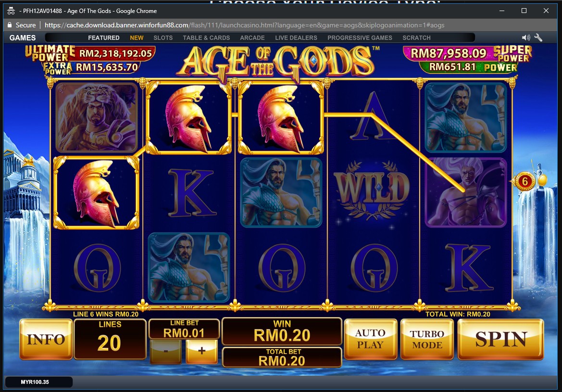The image size is (562, 392).
Task: Open the Progressive Games tab
Action: coord(360,37)
